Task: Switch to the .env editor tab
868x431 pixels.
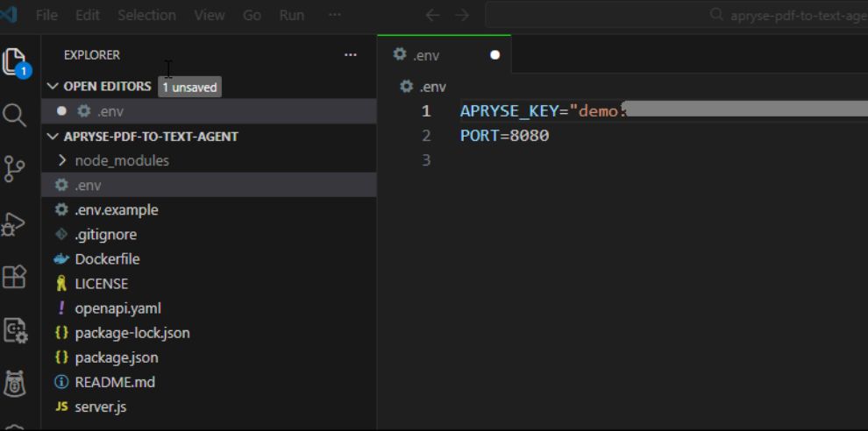Action: 444,55
